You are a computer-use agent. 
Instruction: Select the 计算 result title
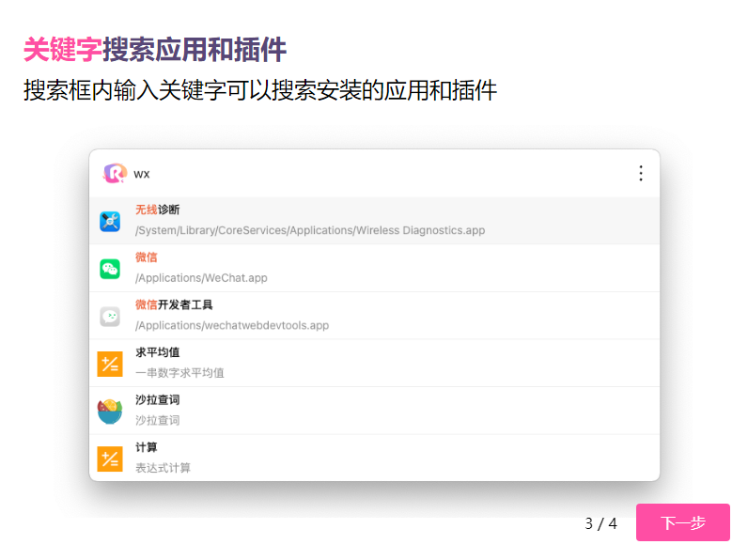point(146,447)
